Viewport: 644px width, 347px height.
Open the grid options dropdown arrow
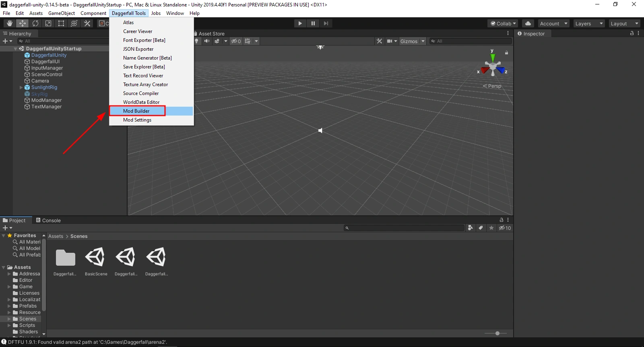(256, 41)
